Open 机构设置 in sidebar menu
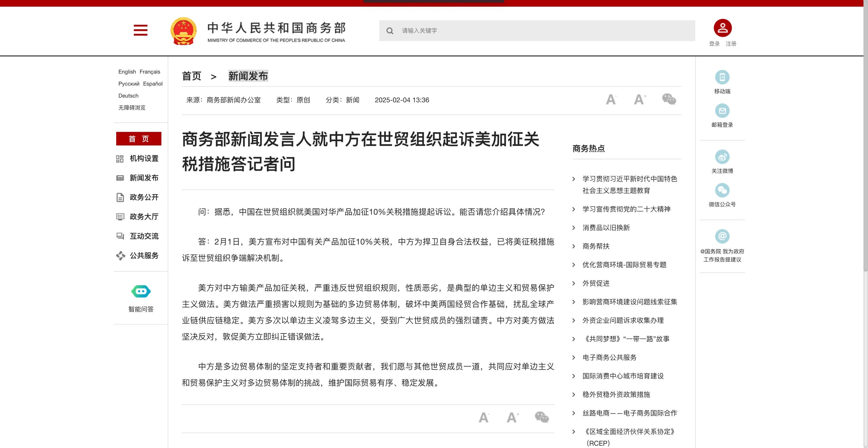 click(x=144, y=158)
